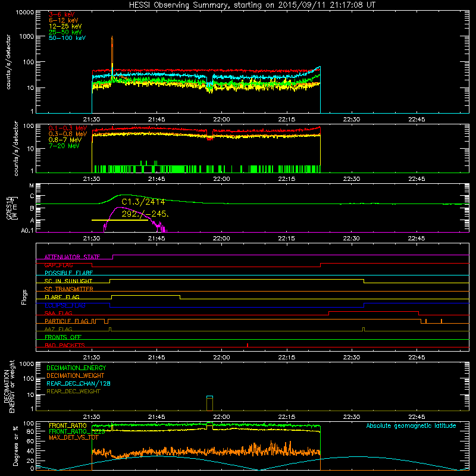476x476 pixels.
Task: Select the green FRONTS_OFF label
Action: point(63,337)
